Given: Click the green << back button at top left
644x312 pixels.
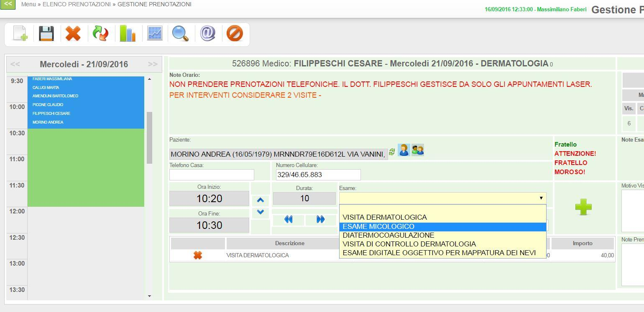Looking at the screenshot, I should coord(8,4).
